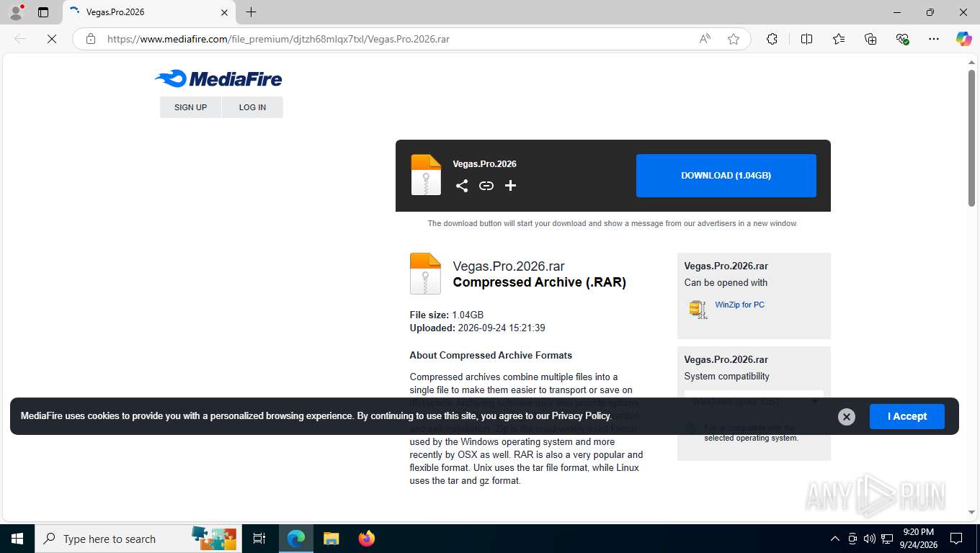Toggle split screen view icon
The image size is (980, 553).
[806, 39]
